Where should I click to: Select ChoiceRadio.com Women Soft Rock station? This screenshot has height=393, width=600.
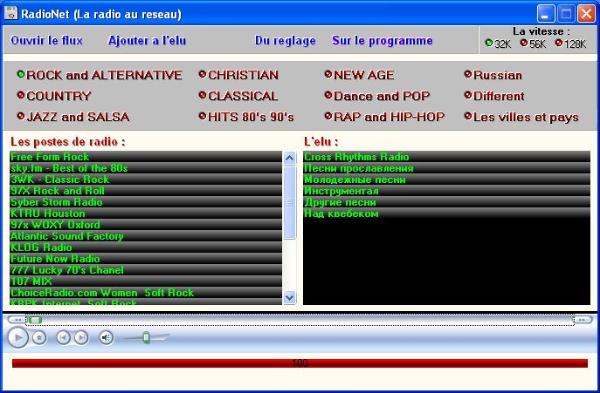145,292
